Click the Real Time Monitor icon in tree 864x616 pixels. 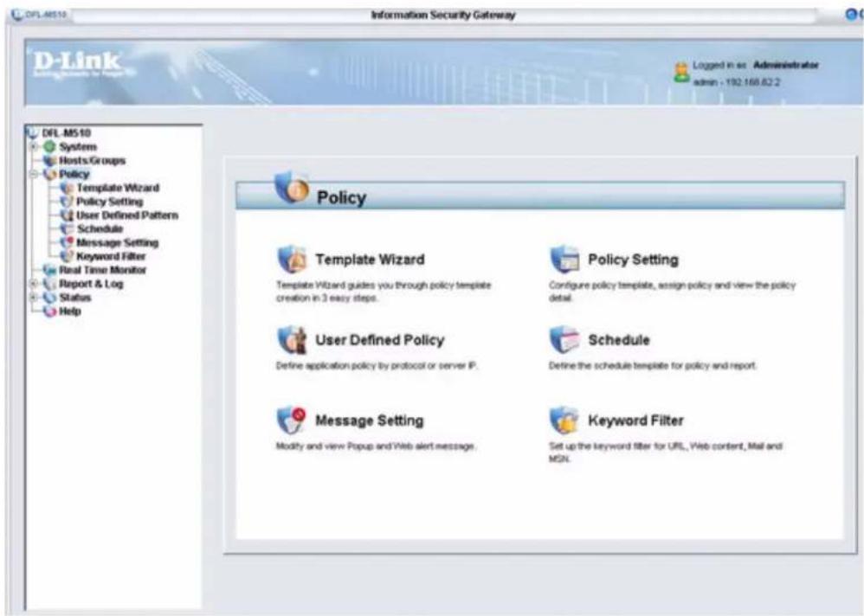click(50, 270)
